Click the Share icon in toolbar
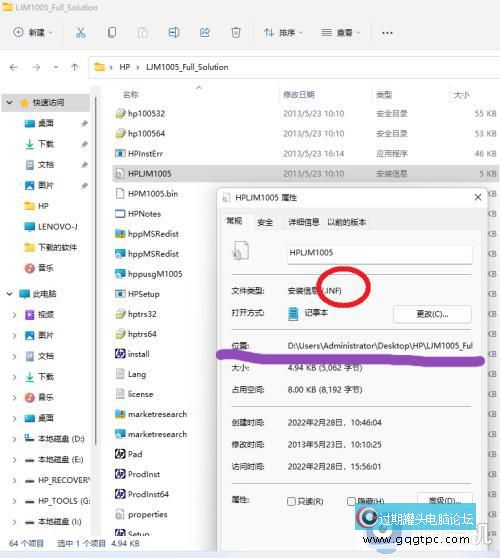The image size is (500, 558). click(x=205, y=33)
